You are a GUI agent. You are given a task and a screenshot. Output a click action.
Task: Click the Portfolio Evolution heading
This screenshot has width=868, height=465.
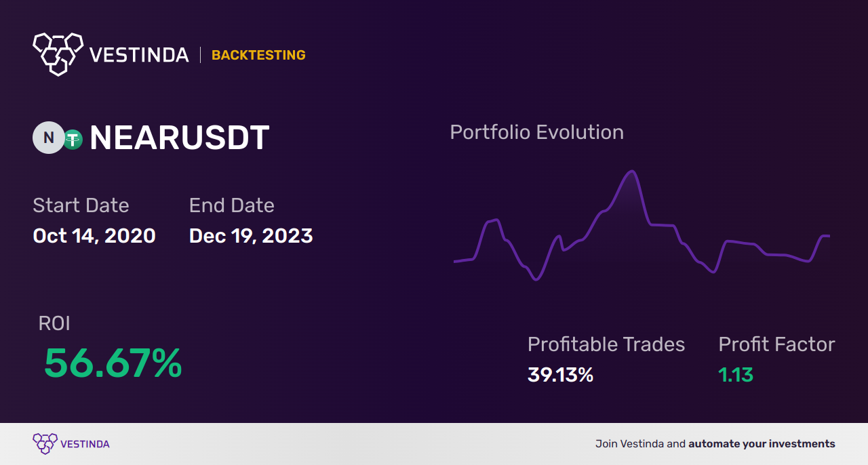536,132
